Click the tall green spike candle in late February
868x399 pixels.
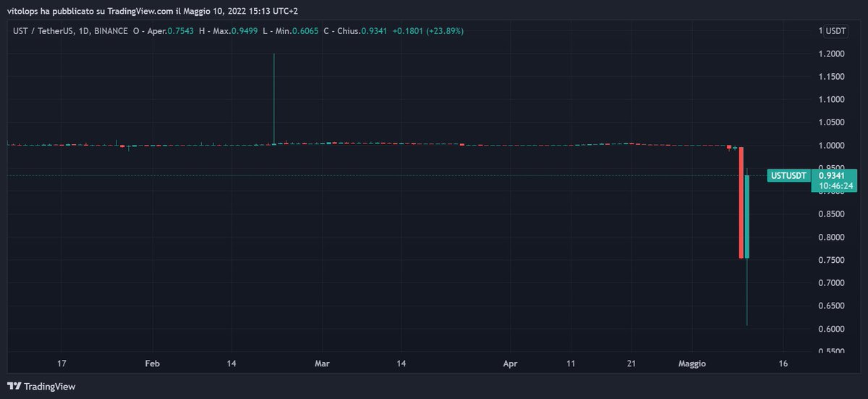[274, 98]
